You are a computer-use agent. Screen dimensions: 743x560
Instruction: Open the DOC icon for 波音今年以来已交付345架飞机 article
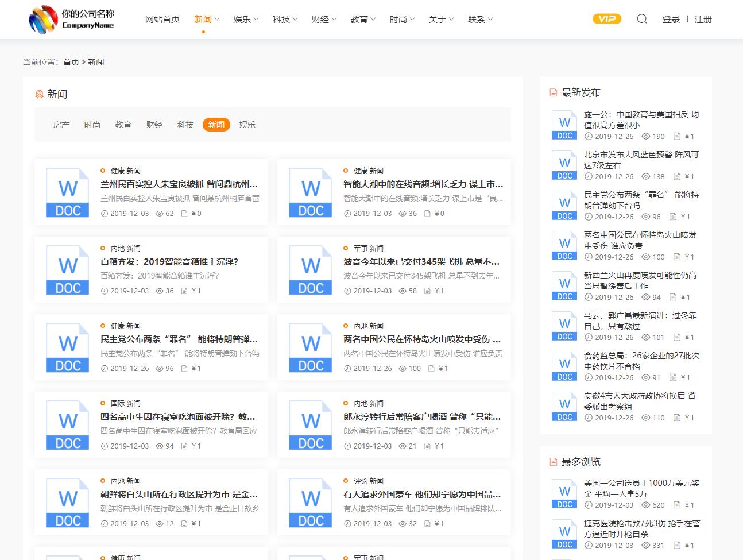pos(310,270)
